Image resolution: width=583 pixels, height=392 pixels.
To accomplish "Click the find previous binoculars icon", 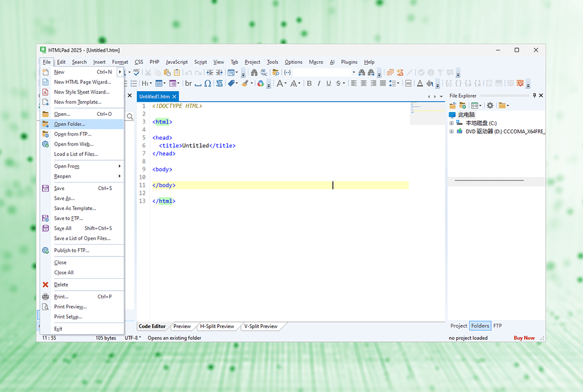I will click(x=362, y=72).
